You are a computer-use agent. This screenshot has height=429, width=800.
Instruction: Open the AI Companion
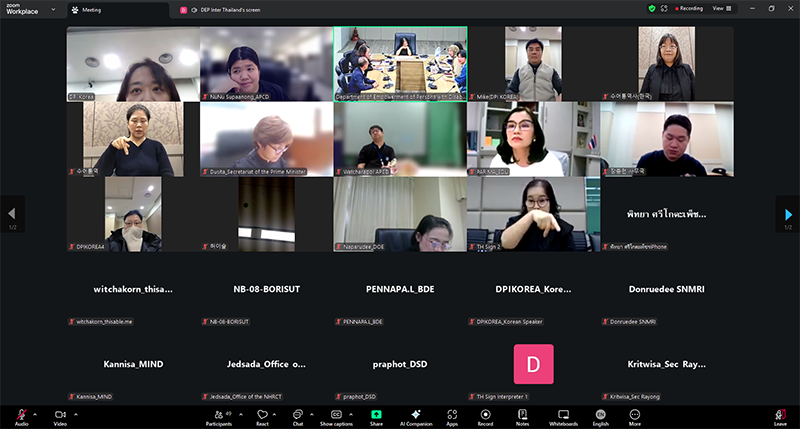[x=415, y=414]
